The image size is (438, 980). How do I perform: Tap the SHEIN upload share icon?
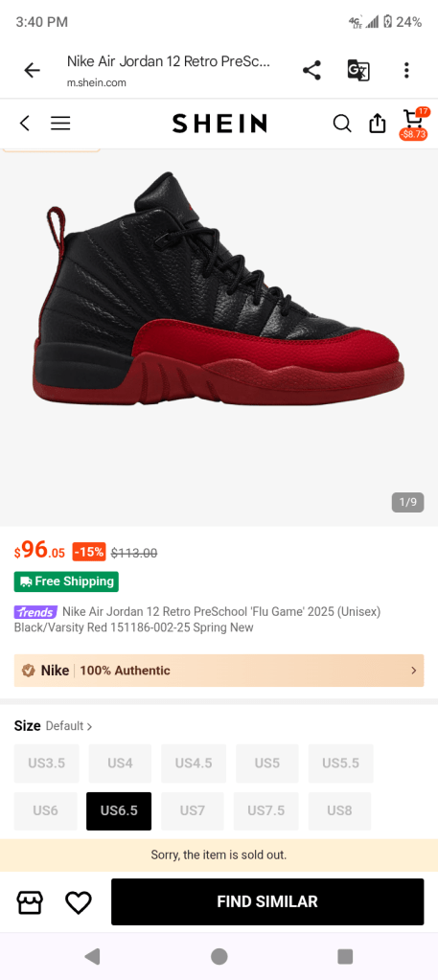click(x=378, y=124)
